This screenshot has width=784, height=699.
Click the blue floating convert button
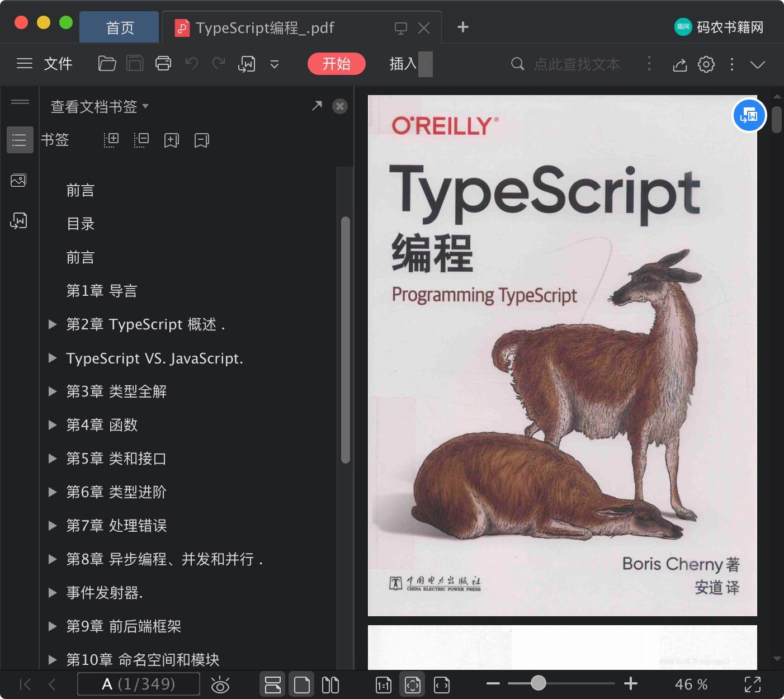[x=749, y=115]
